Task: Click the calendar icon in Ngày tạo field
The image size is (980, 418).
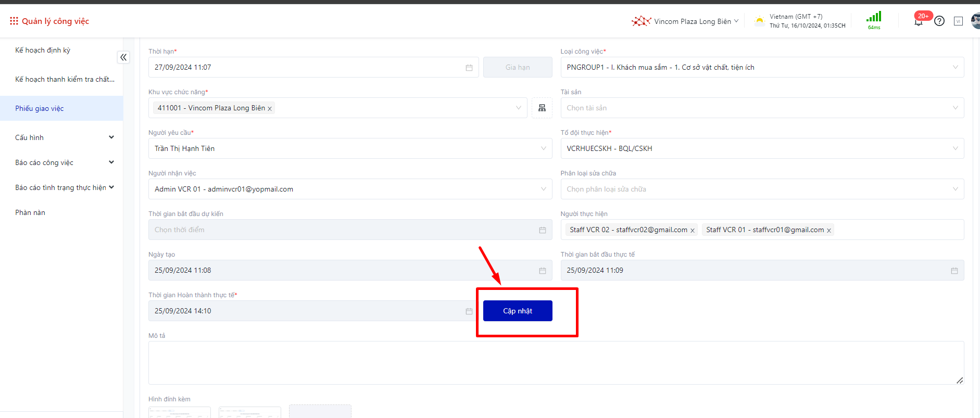Action: click(x=543, y=271)
